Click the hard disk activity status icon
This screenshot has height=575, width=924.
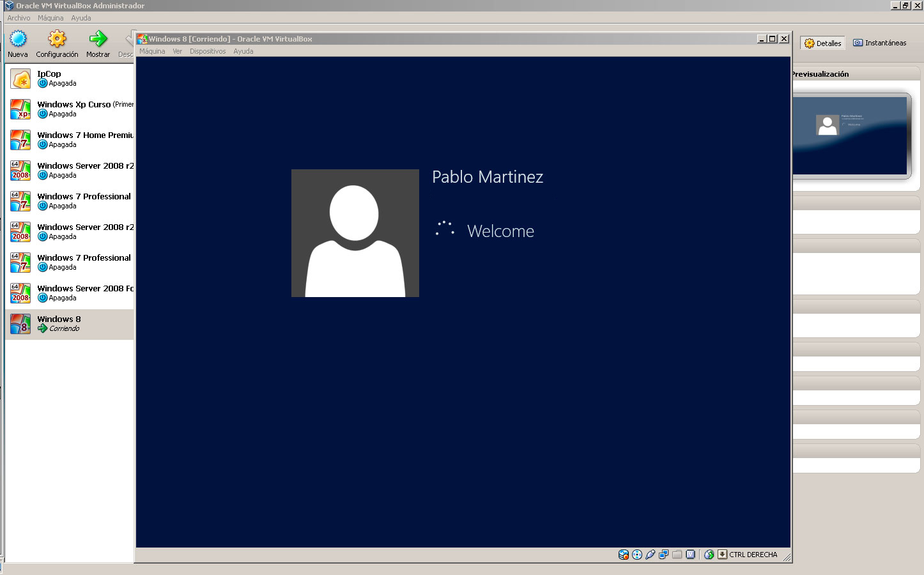point(623,555)
